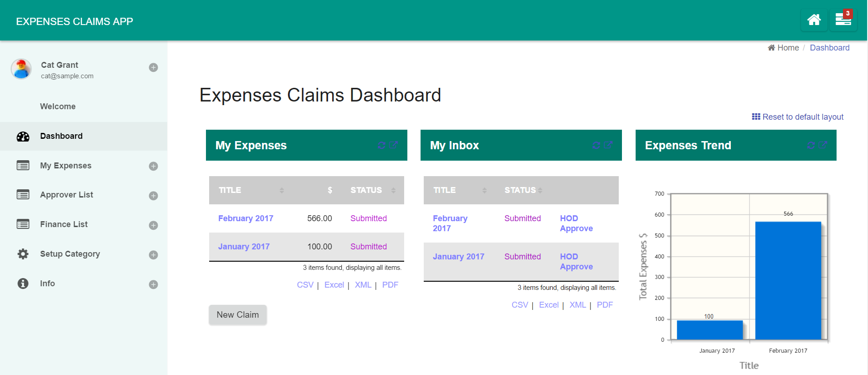This screenshot has height=375, width=868.
Task: Open My Inbox panel in new window
Action: coord(608,145)
